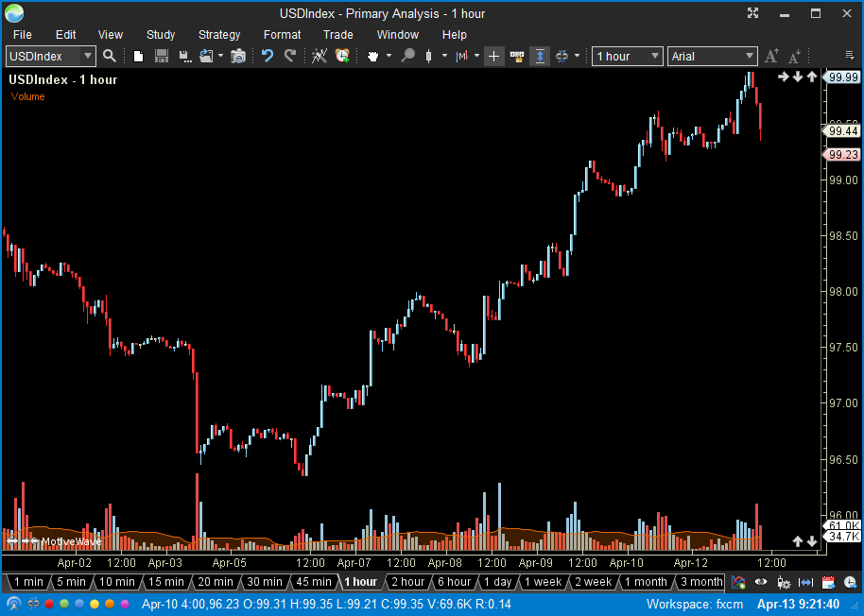Increase chart font size with A+ button
The height and width of the screenshot is (616, 864).
770,56
